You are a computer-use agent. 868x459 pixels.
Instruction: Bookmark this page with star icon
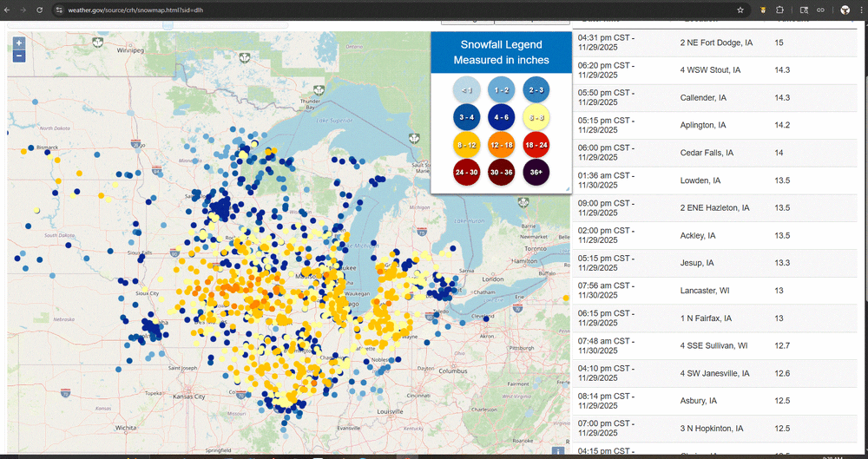click(x=740, y=10)
